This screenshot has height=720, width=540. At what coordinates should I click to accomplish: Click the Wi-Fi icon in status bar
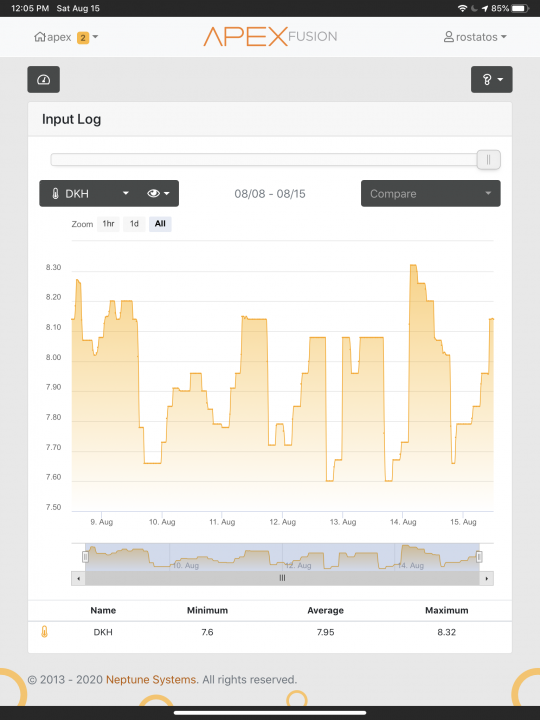coord(462,8)
